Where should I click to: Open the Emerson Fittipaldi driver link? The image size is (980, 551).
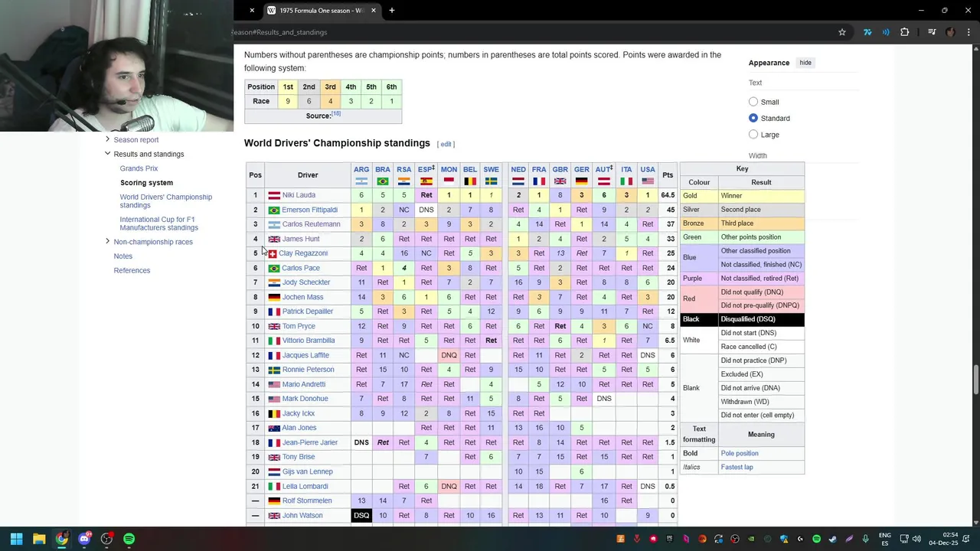(x=309, y=210)
